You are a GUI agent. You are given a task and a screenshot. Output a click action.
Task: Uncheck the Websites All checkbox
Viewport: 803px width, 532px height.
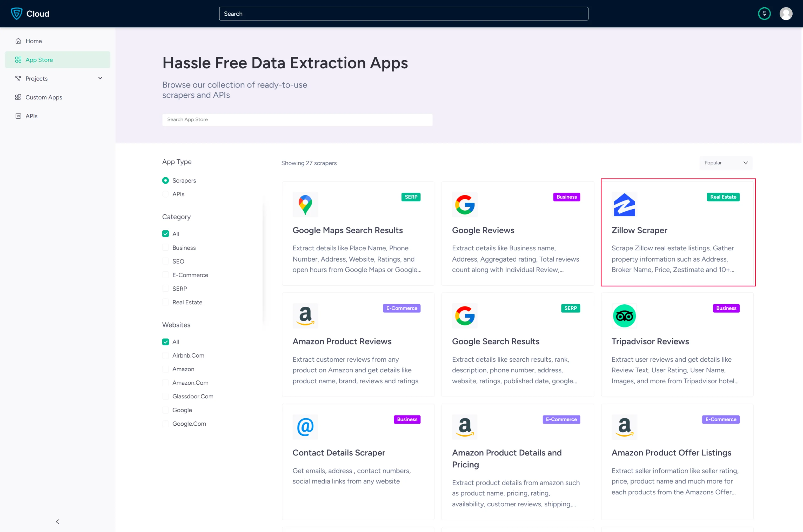point(166,342)
